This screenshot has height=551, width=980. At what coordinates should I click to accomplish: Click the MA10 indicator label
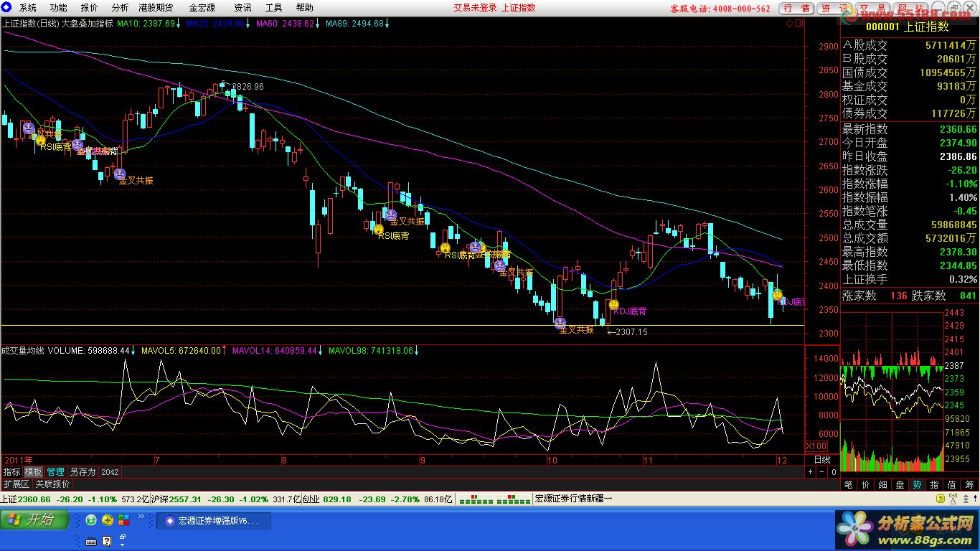(148, 24)
